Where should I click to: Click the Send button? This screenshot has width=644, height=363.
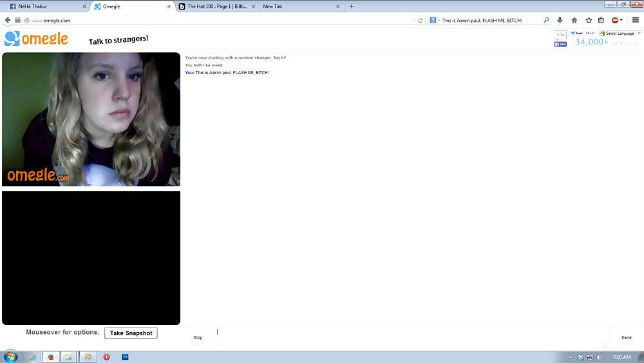pyautogui.click(x=626, y=339)
